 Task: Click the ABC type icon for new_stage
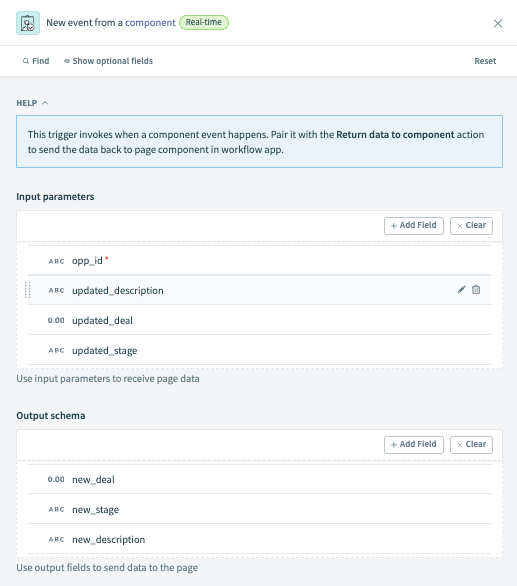coord(56,510)
